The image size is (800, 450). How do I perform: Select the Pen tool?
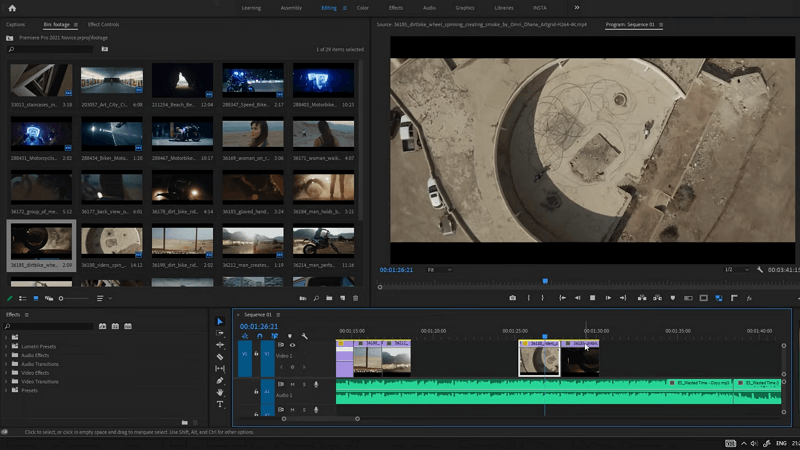(x=220, y=381)
